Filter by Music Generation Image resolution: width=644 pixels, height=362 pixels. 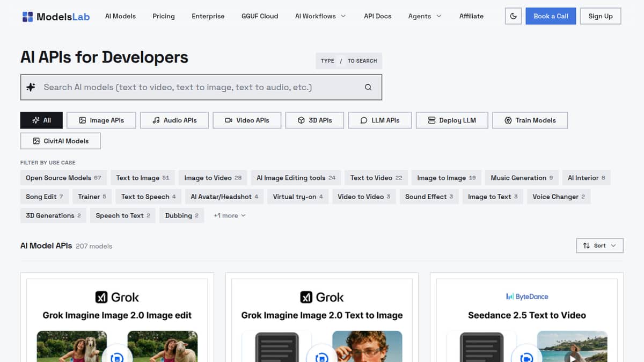point(522,178)
